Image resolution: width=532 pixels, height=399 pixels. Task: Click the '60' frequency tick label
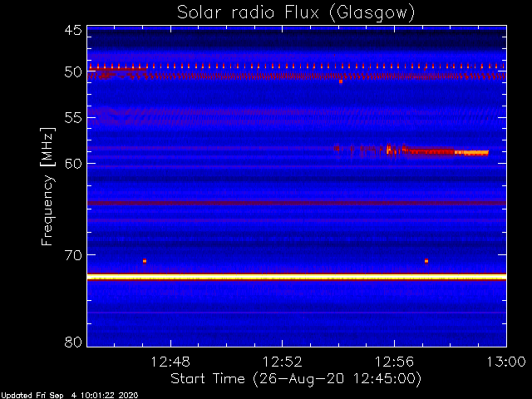(73, 163)
